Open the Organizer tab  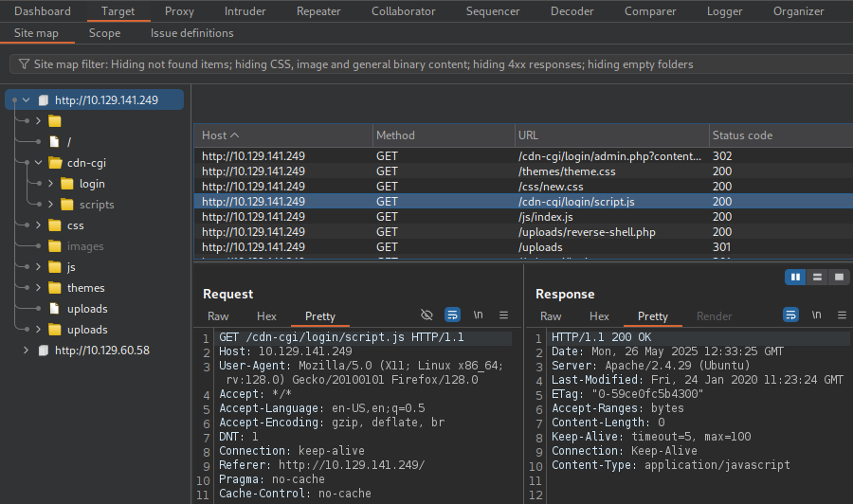tap(799, 10)
